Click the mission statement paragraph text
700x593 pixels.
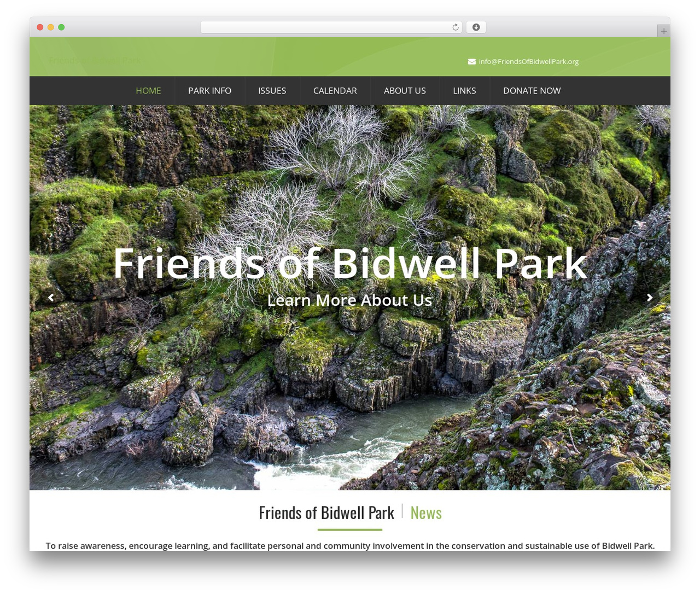coord(350,545)
